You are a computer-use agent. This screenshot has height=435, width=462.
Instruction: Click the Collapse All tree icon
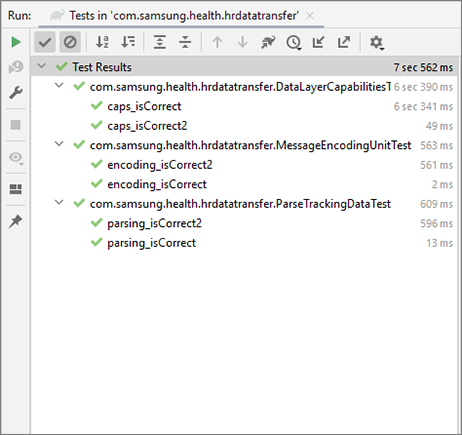[185, 42]
